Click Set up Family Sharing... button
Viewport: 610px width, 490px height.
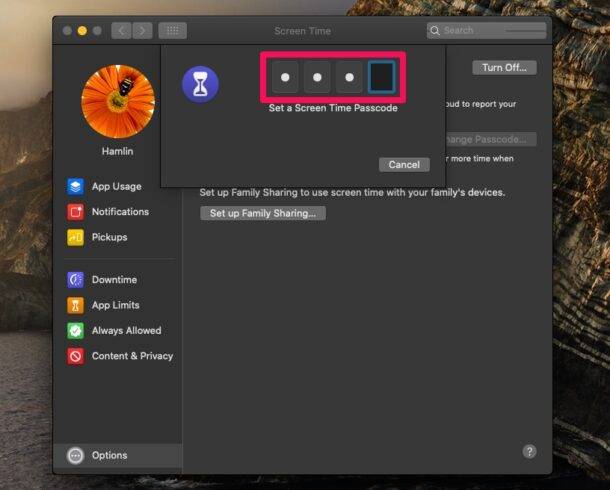[x=263, y=213]
